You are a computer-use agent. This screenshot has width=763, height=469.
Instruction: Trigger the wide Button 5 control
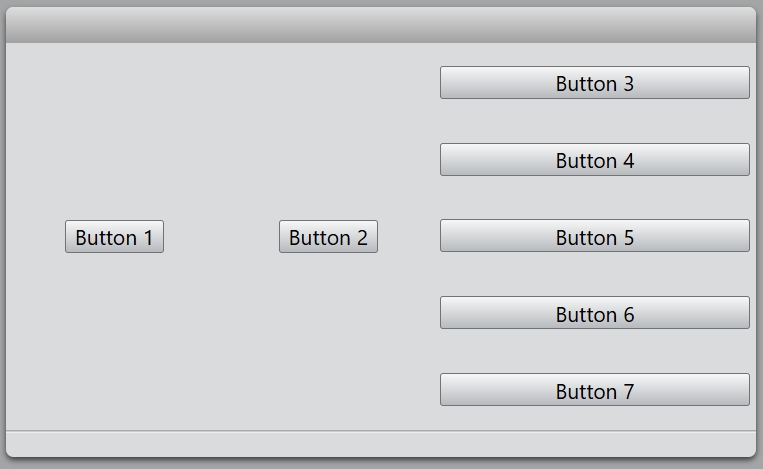point(594,237)
